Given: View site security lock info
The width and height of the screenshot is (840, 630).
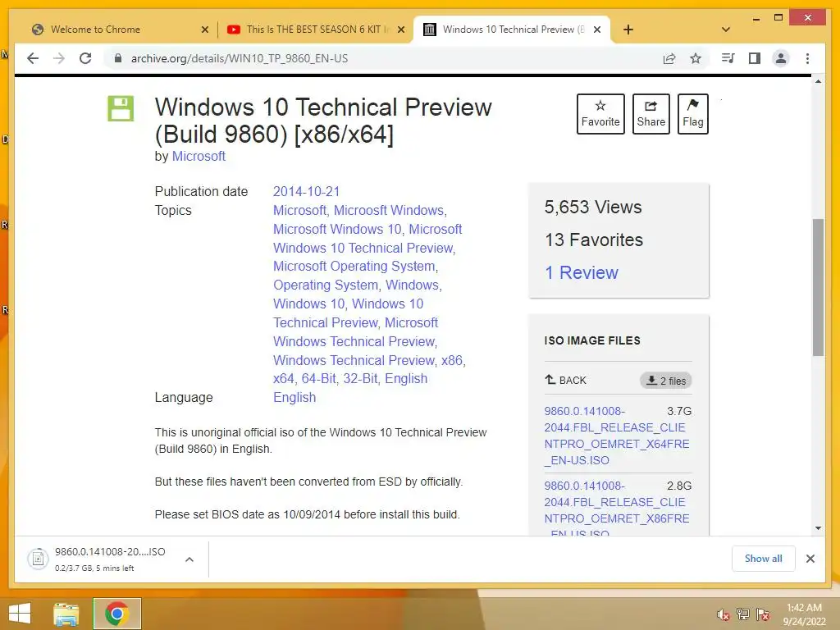Looking at the screenshot, I should point(118,58).
